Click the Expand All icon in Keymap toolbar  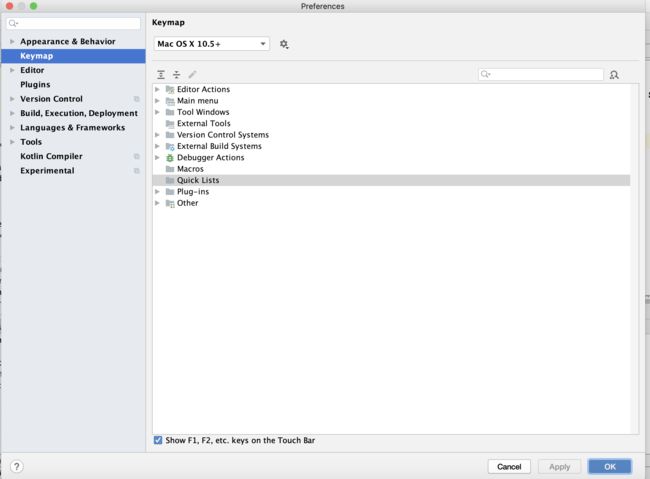161,75
